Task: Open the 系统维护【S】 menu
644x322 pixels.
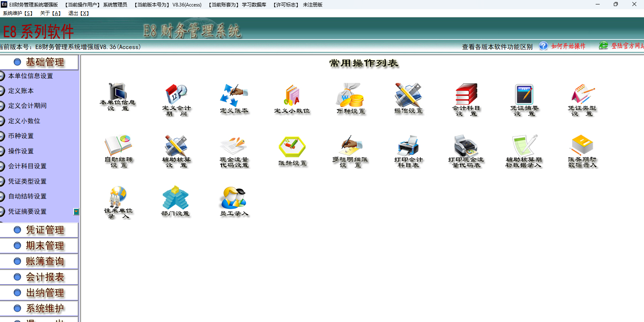Action: 18,13
